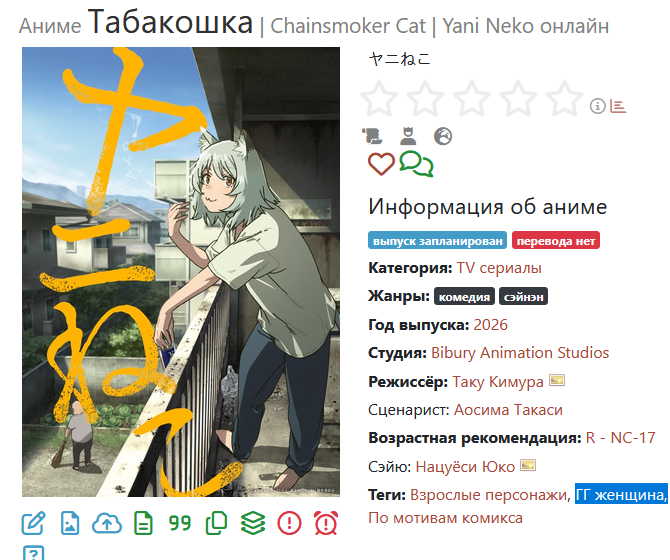Click the green quote marks icon

click(180, 523)
